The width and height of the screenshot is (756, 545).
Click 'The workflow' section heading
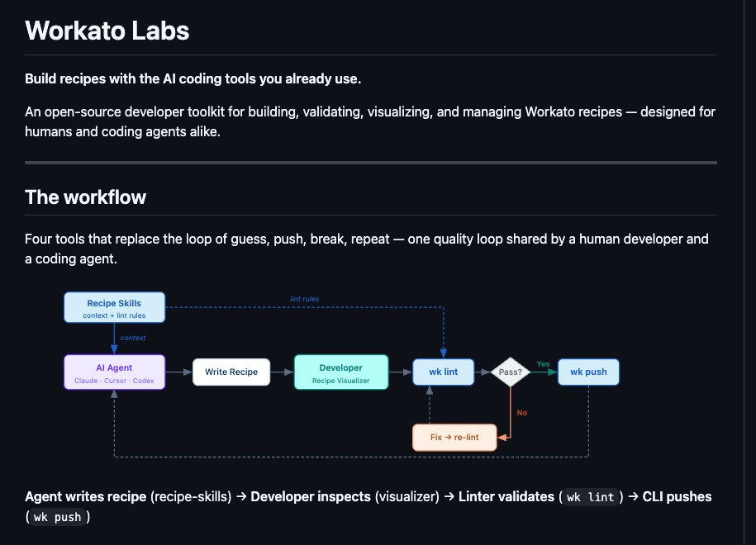click(x=85, y=197)
